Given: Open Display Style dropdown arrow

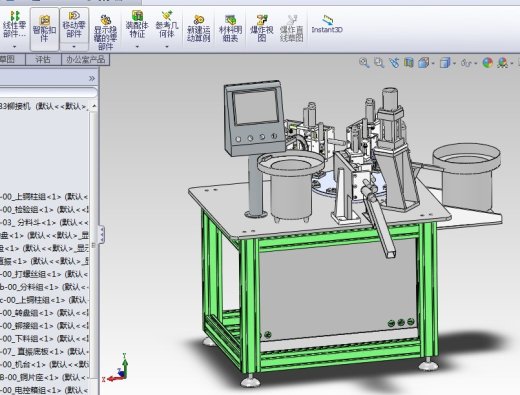Looking at the screenshot, I should pyautogui.click(x=454, y=63).
